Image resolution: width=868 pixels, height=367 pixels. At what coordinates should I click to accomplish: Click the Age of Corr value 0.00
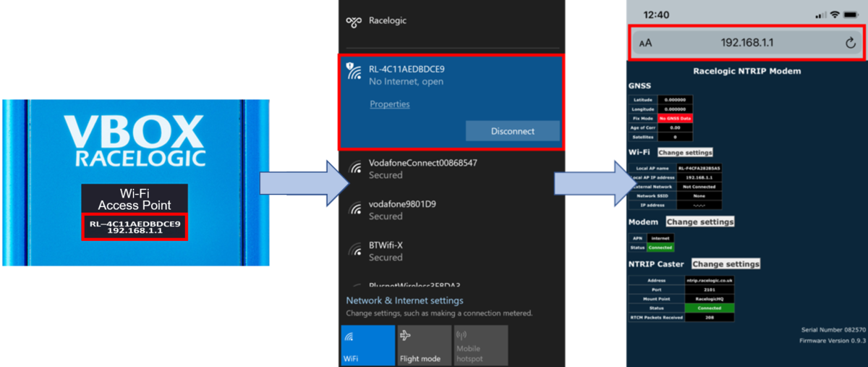click(675, 127)
